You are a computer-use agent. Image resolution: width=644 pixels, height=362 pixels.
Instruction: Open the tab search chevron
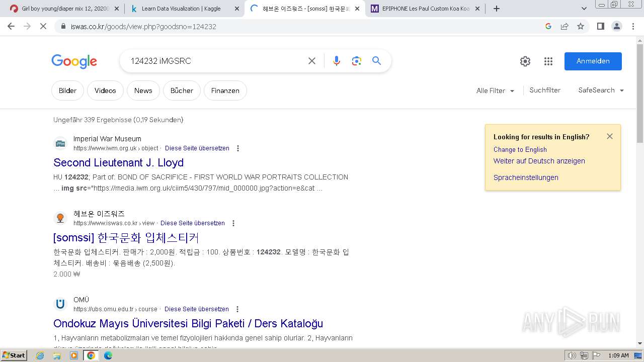[x=584, y=9]
